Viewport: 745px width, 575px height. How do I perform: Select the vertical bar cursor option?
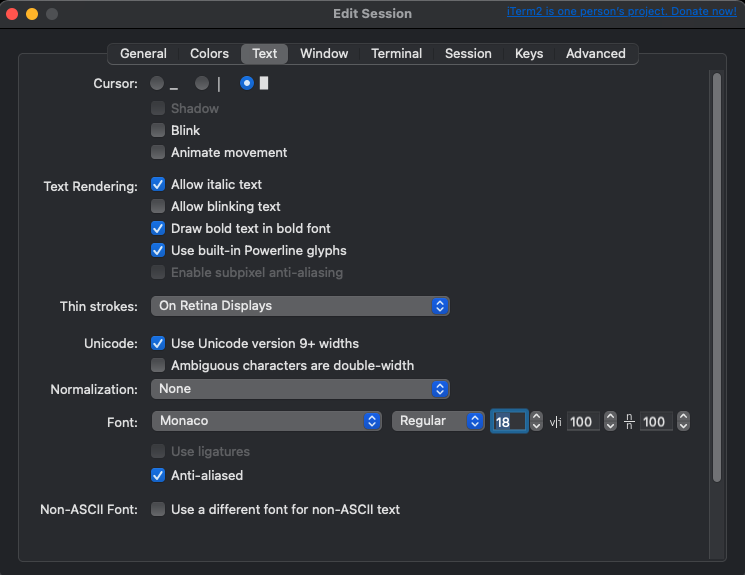[202, 84]
